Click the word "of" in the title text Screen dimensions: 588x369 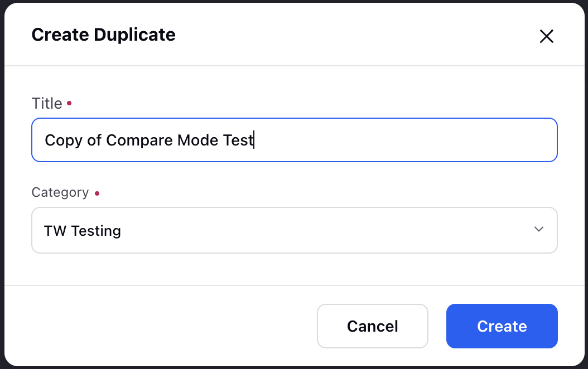(94, 140)
